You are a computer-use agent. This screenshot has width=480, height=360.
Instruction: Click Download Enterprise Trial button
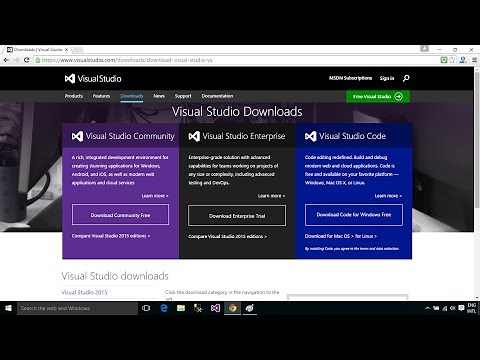[237, 216]
